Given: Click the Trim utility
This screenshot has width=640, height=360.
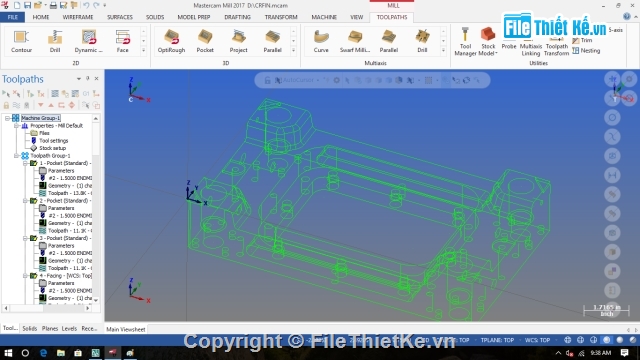Looking at the screenshot, I should point(582,40).
